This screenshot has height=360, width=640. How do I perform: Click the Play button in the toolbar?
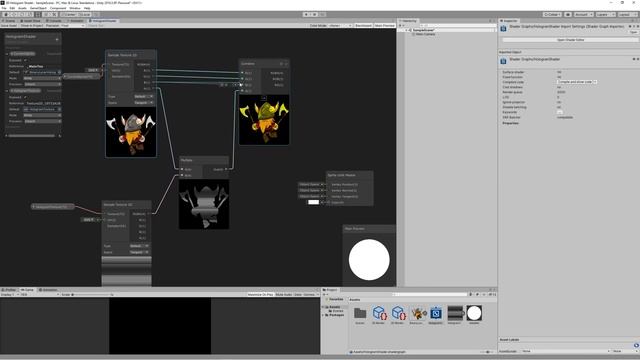tap(307, 15)
